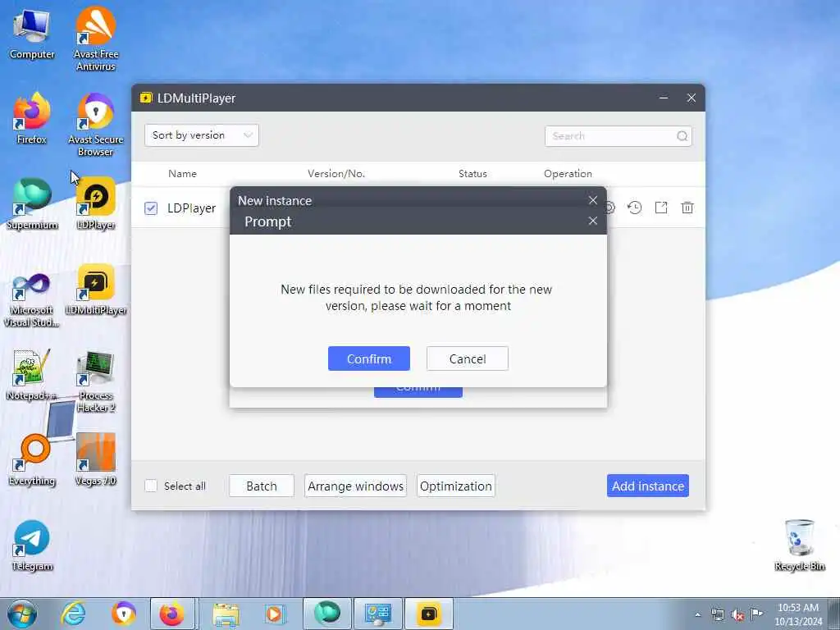
Task: Click the Status column header
Action: point(472,174)
